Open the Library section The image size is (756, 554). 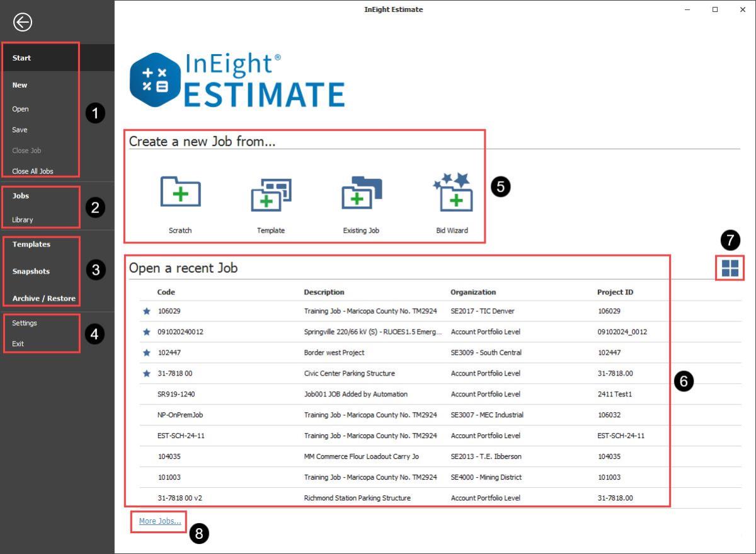pos(23,220)
